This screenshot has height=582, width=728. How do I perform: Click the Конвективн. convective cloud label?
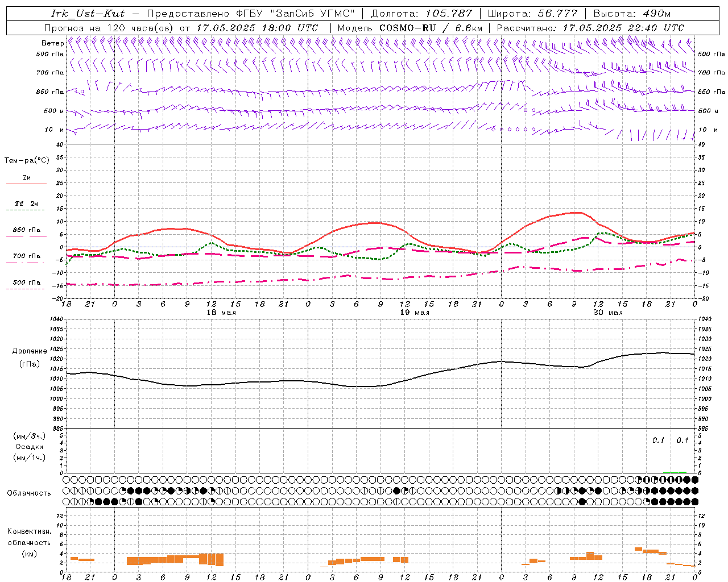pyautogui.click(x=29, y=531)
